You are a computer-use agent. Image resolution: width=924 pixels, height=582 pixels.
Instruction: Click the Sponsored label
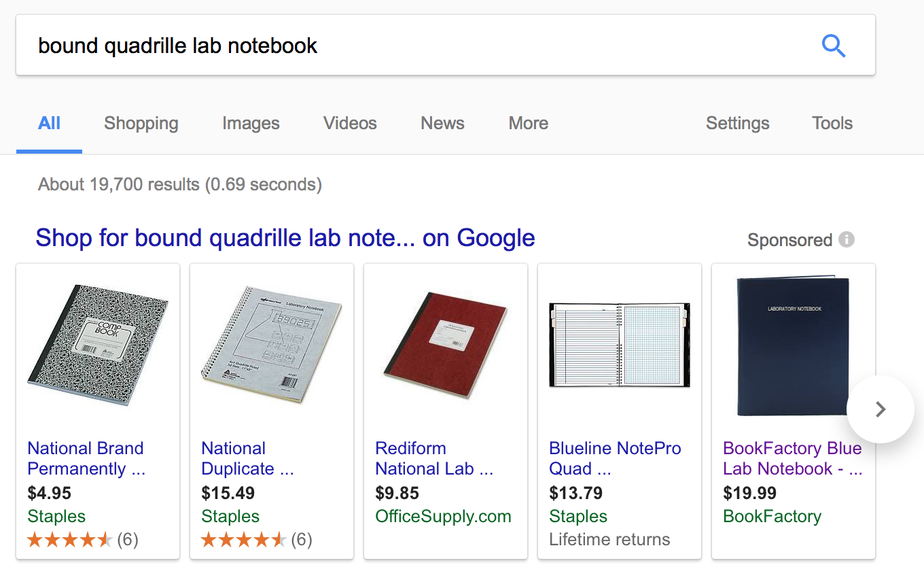(789, 240)
